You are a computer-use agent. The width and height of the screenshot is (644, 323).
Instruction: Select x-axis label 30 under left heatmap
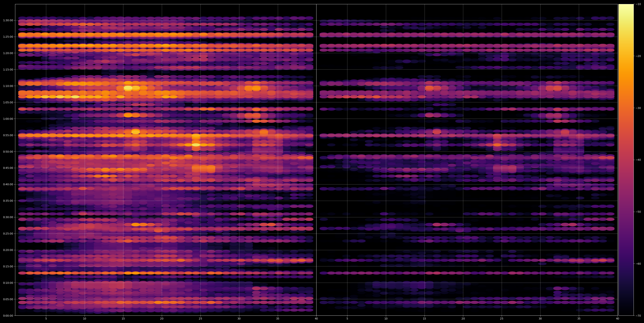point(239,319)
